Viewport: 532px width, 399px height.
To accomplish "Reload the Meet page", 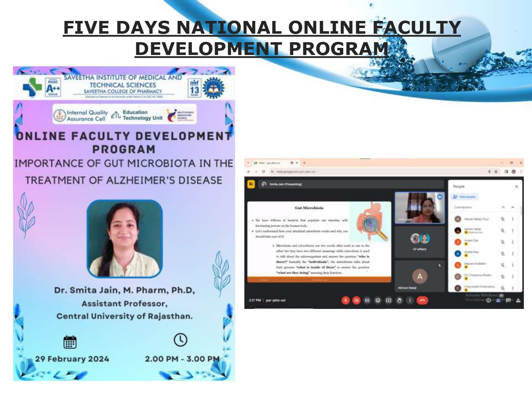I will coord(263,172).
